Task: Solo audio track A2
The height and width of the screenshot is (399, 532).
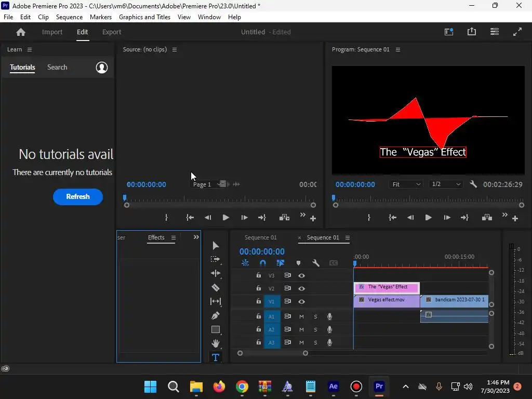Action: click(x=315, y=329)
